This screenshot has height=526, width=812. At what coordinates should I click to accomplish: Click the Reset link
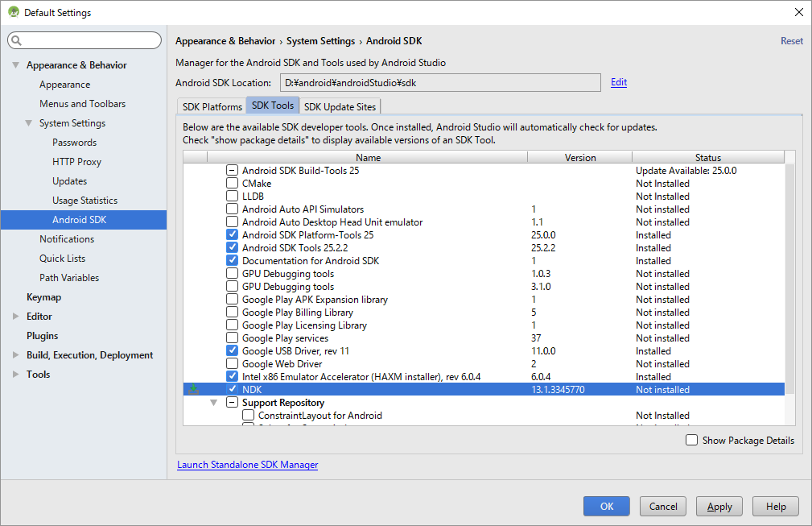(x=792, y=40)
